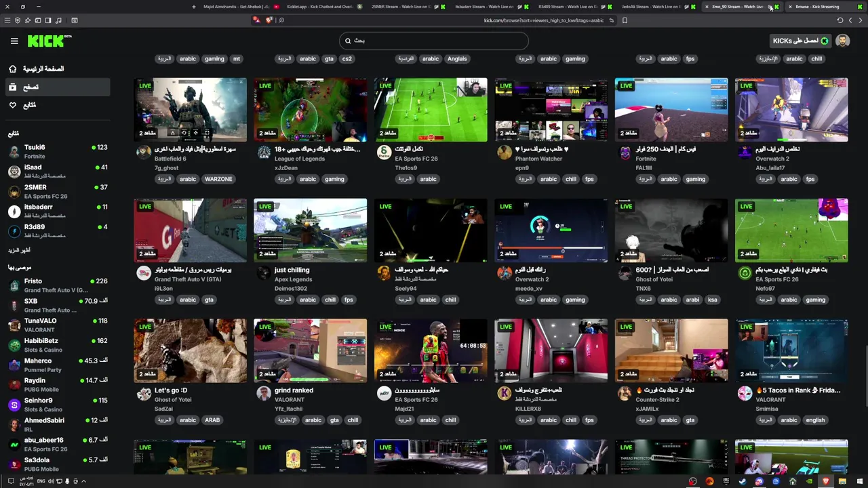The height and width of the screenshot is (488, 868).
Task: Open FAL1llll's Fortnite stream thumbnail
Action: pyautogui.click(x=671, y=109)
